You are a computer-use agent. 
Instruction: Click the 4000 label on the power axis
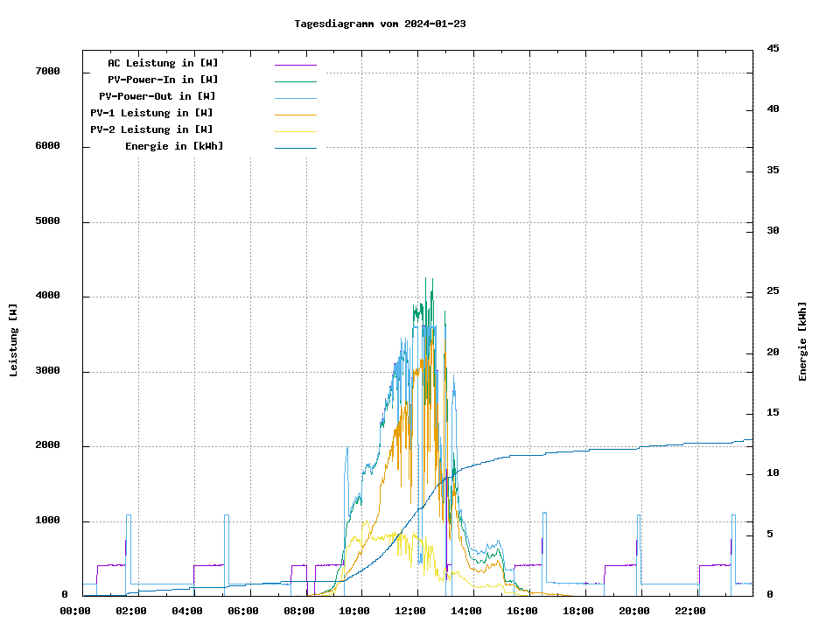47,296
